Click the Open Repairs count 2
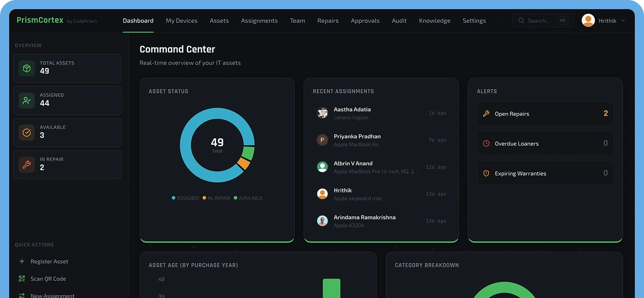The width and height of the screenshot is (644, 298). pos(605,114)
